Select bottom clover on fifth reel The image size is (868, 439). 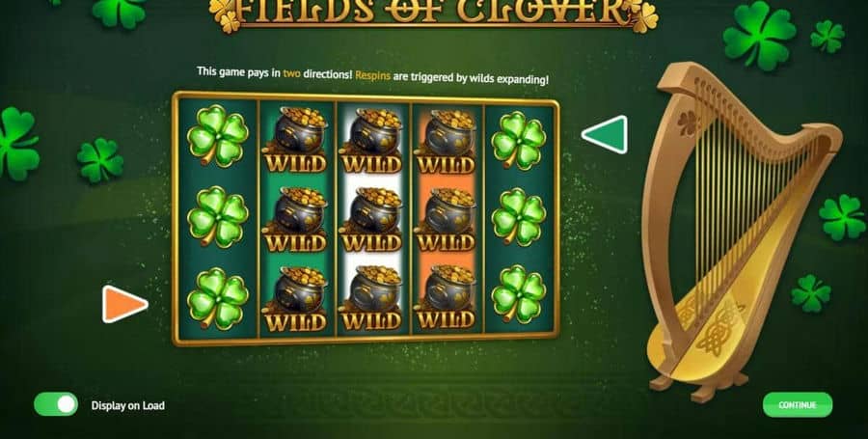519,293
